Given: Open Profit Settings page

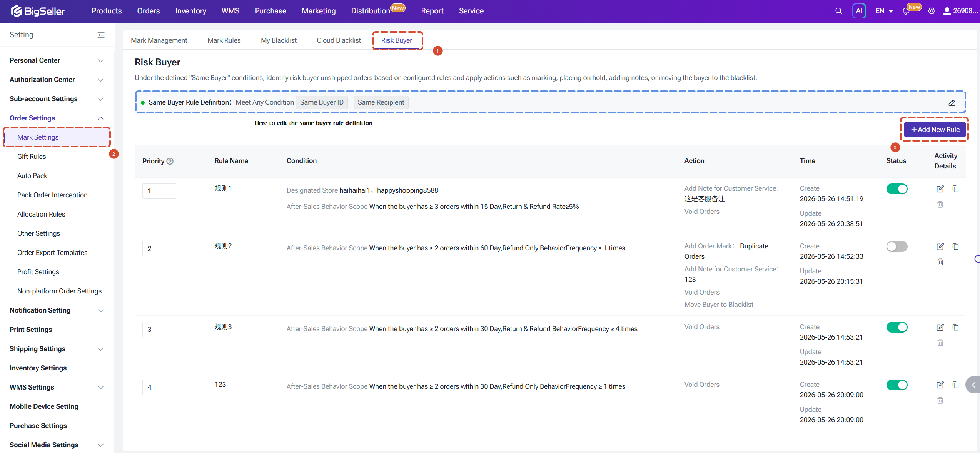Looking at the screenshot, I should point(38,272).
